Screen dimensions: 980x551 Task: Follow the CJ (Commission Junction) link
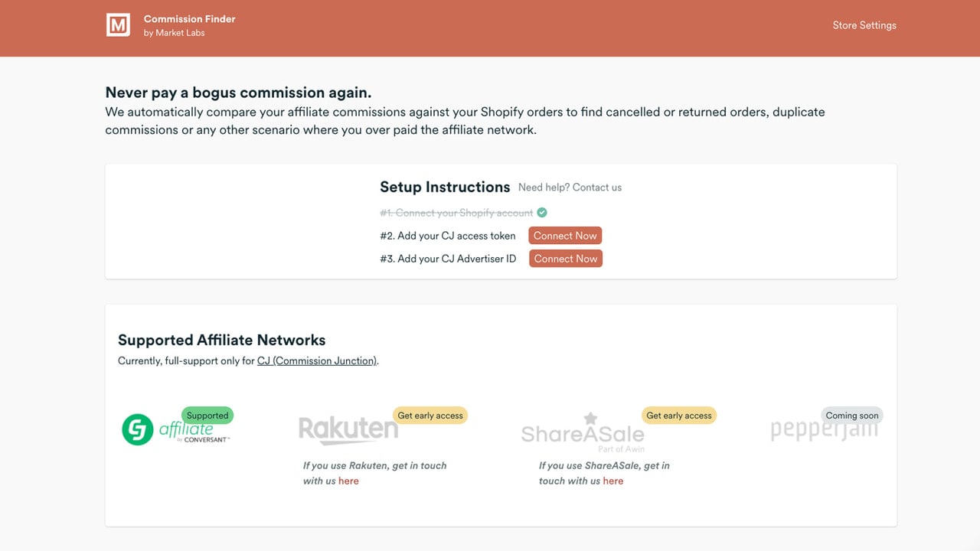(x=317, y=361)
